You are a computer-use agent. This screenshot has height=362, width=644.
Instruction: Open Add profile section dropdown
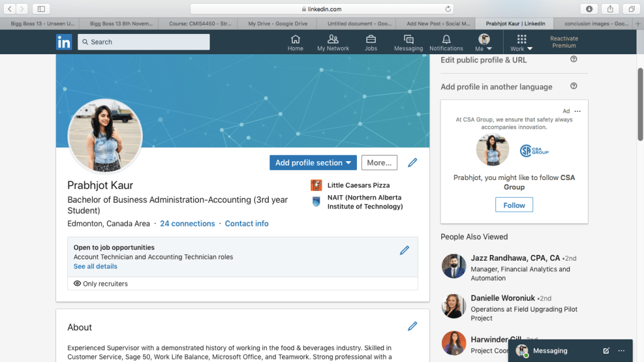click(313, 162)
